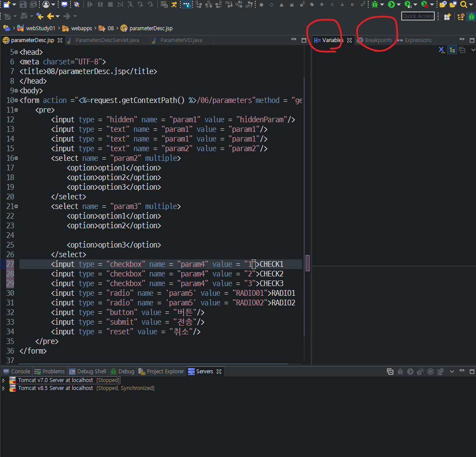This screenshot has height=457, width=476.
Task: Open the Debug Shell tab
Action: (88, 372)
